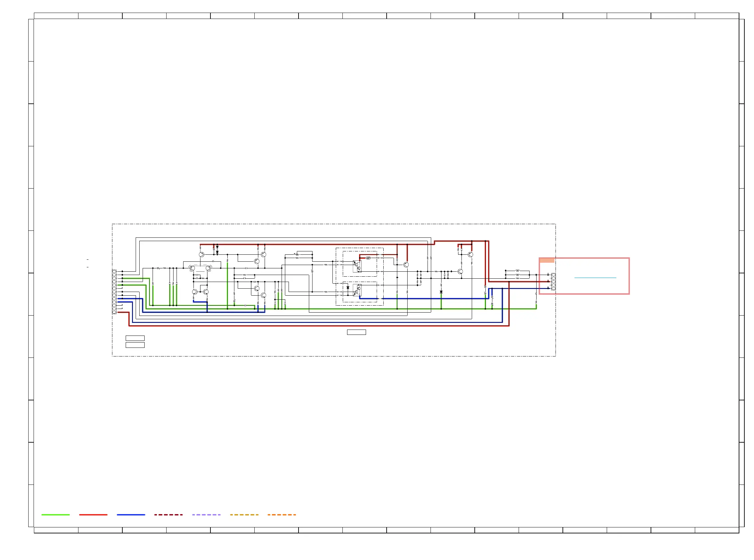This screenshot has height=560, width=754.
Task: Click the lower empty label box at schematic's bottom-left
Action: click(135, 345)
